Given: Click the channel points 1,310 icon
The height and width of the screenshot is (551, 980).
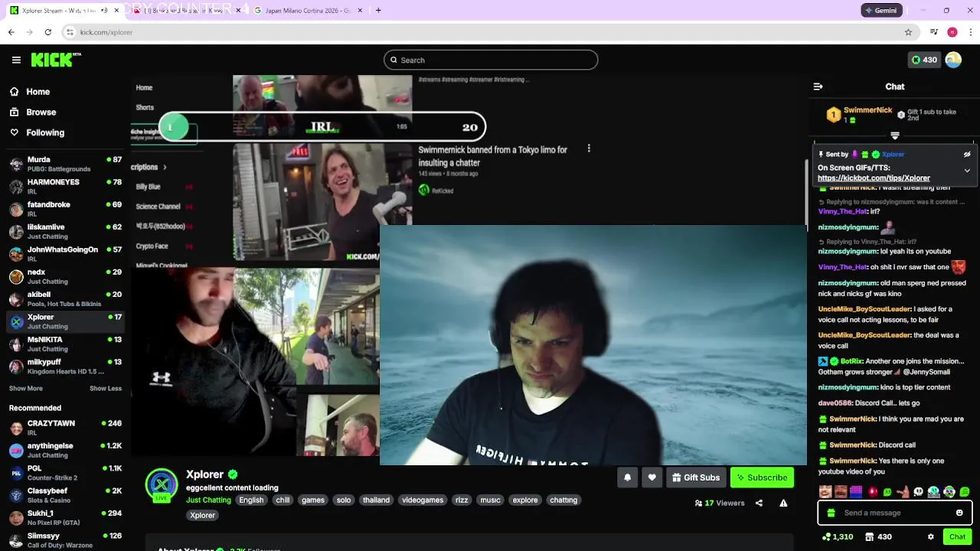Looking at the screenshot, I should [x=838, y=537].
